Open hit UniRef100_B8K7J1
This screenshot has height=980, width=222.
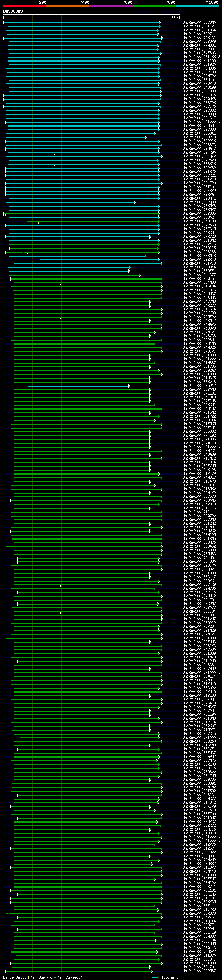coord(199,887)
